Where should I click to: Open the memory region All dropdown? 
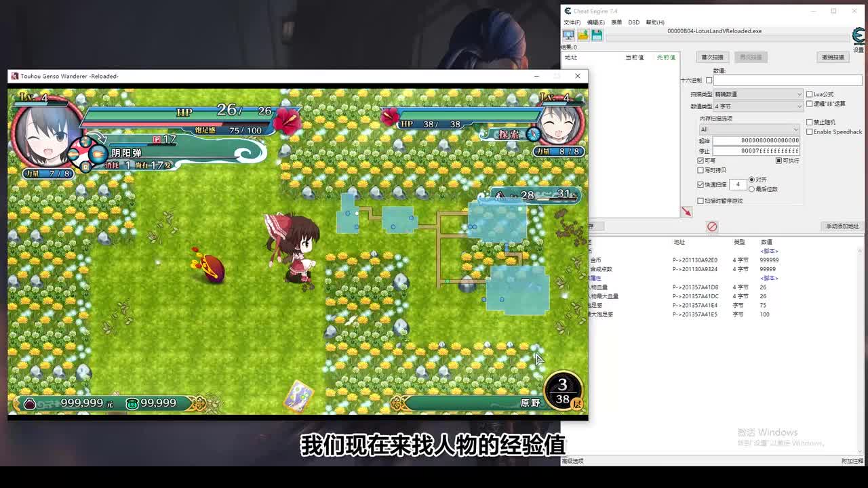(749, 129)
